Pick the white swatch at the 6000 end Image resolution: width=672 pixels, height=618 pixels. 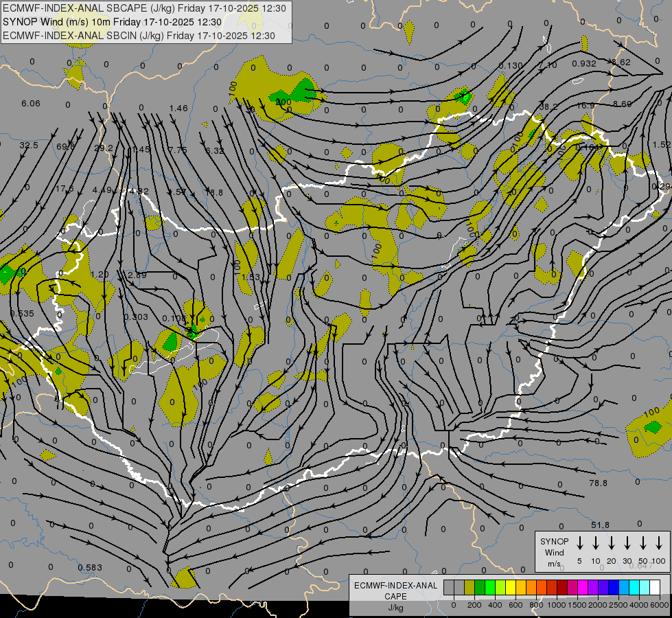pos(654,588)
